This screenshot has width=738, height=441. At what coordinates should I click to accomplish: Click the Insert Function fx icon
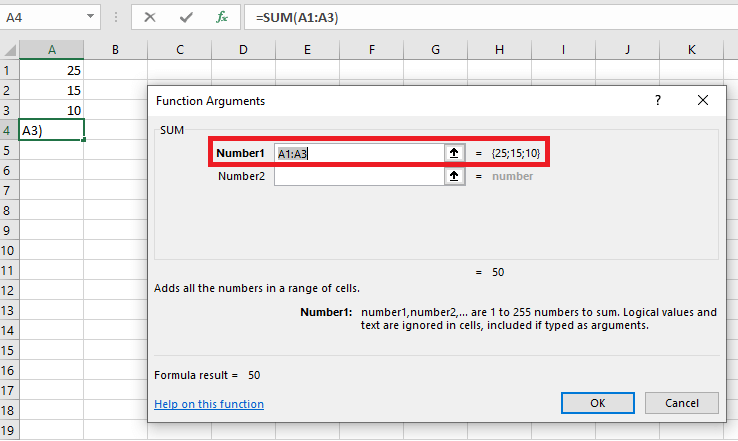click(x=222, y=17)
